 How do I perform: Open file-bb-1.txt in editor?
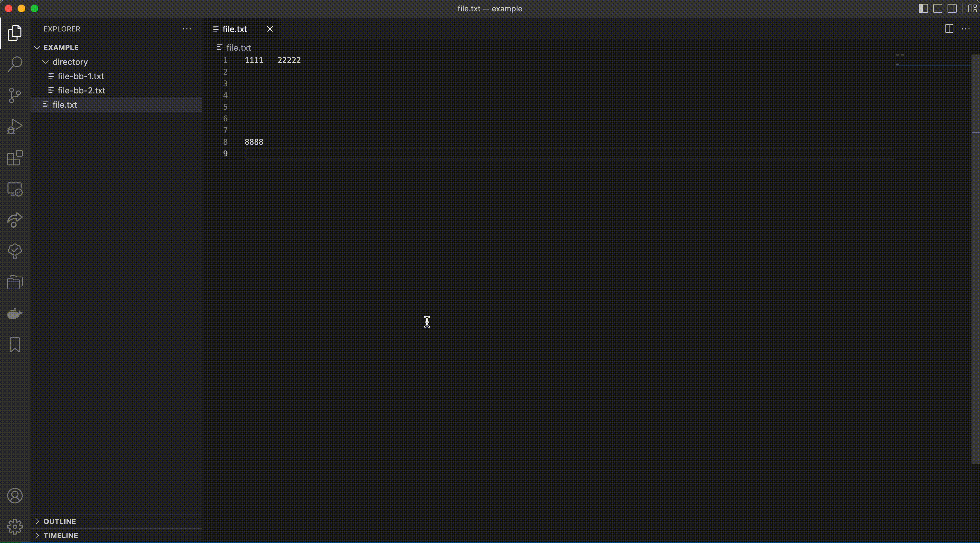[80, 76]
